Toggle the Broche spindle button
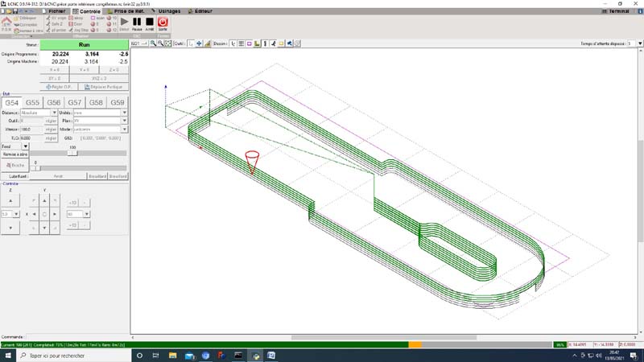 click(x=15, y=165)
